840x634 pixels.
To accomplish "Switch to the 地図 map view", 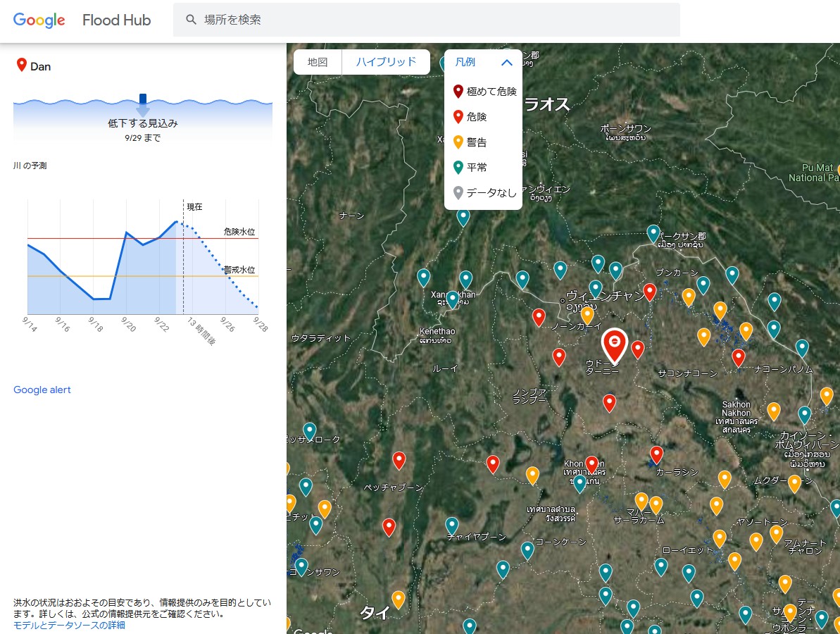I will pos(318,62).
